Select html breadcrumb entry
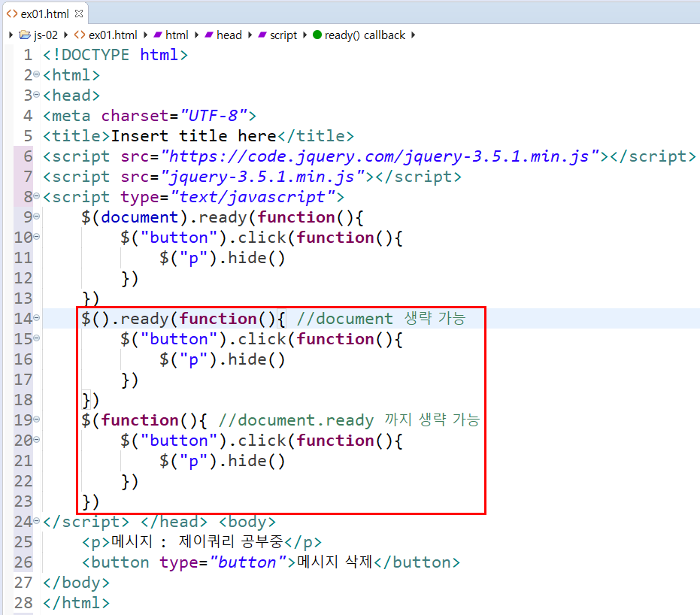The width and height of the screenshot is (700, 615). [x=177, y=35]
